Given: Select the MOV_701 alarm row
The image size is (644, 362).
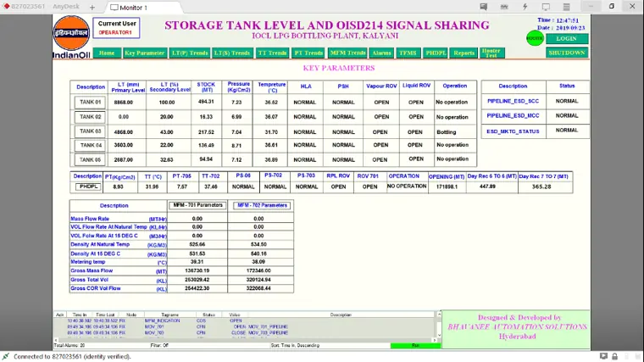Looking at the screenshot, I should coord(244,326).
